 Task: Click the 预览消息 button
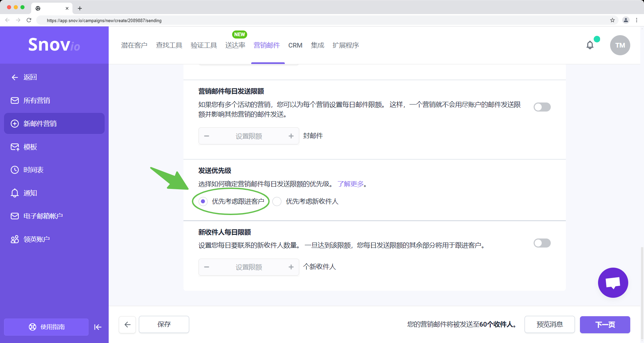tap(550, 324)
